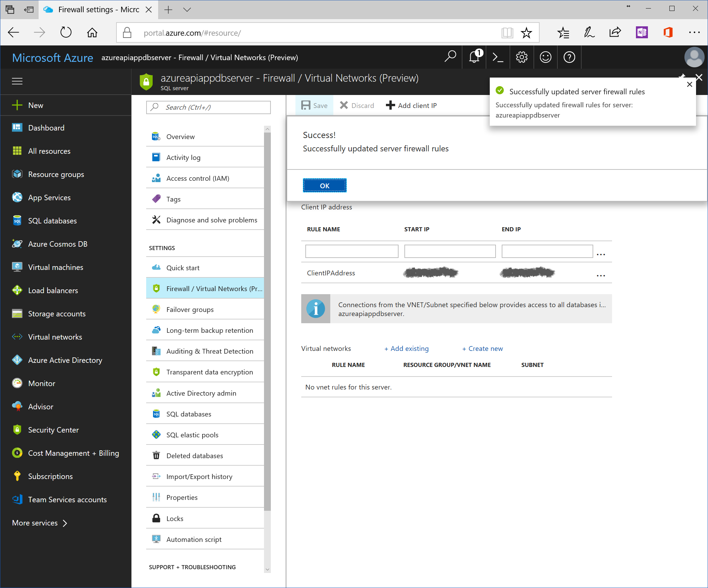Select Active Directory admin menu item
This screenshot has height=588, width=708.
point(201,393)
